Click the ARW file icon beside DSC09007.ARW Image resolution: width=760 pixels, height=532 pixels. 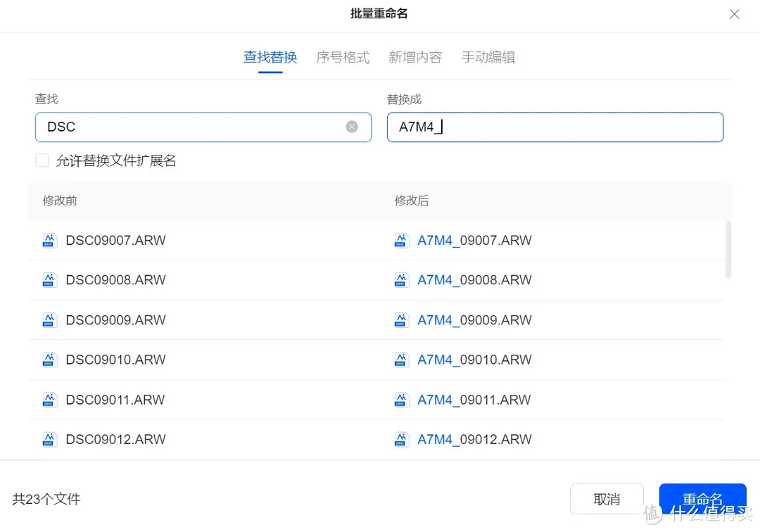49,240
